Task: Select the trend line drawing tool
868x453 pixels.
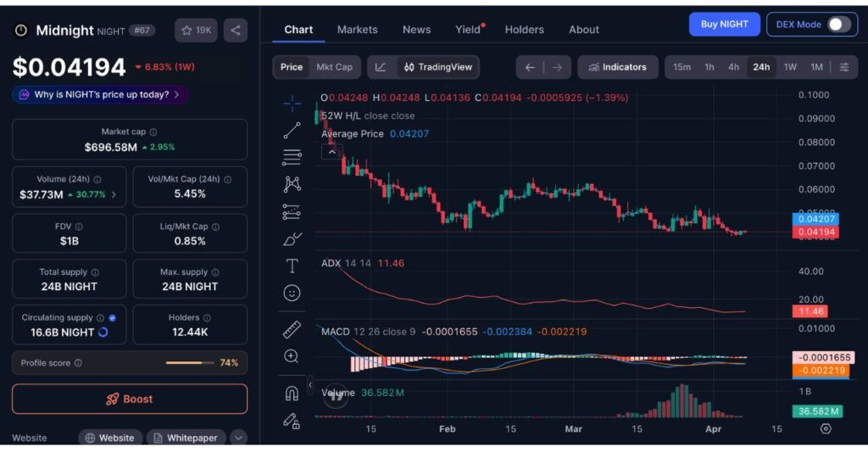Action: coord(292,131)
